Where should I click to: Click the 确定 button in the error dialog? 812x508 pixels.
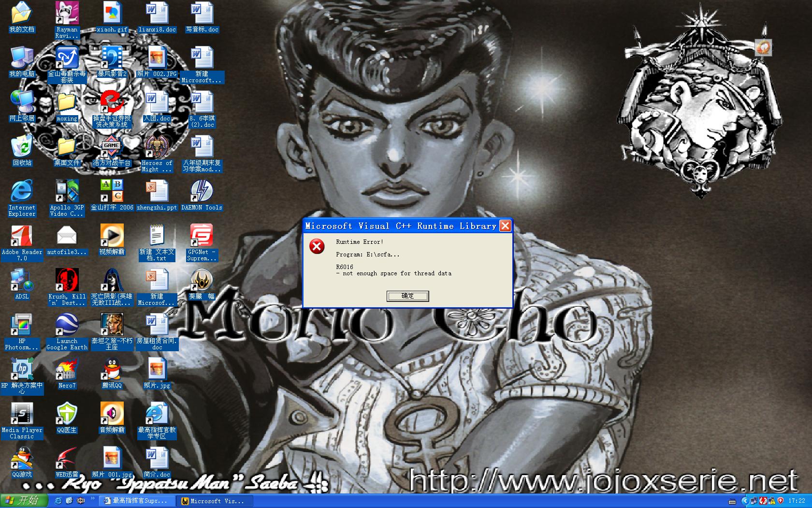[x=407, y=296]
